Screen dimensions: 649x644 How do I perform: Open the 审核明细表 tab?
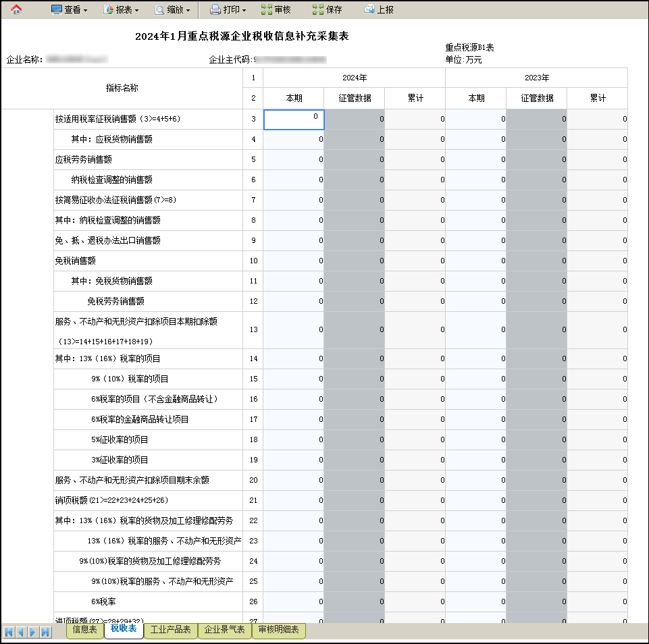point(278,630)
